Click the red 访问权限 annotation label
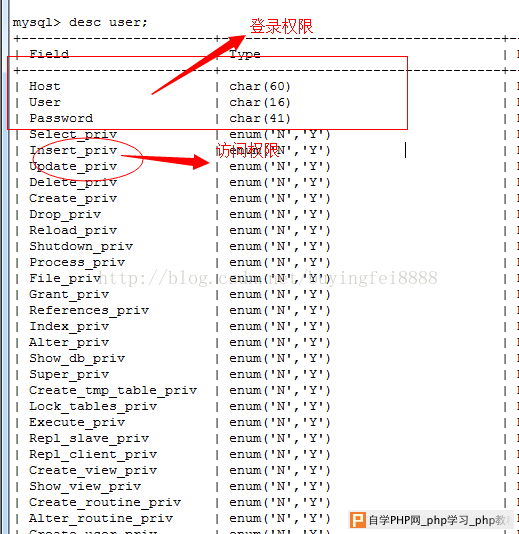The height and width of the screenshot is (534, 519). [x=248, y=150]
